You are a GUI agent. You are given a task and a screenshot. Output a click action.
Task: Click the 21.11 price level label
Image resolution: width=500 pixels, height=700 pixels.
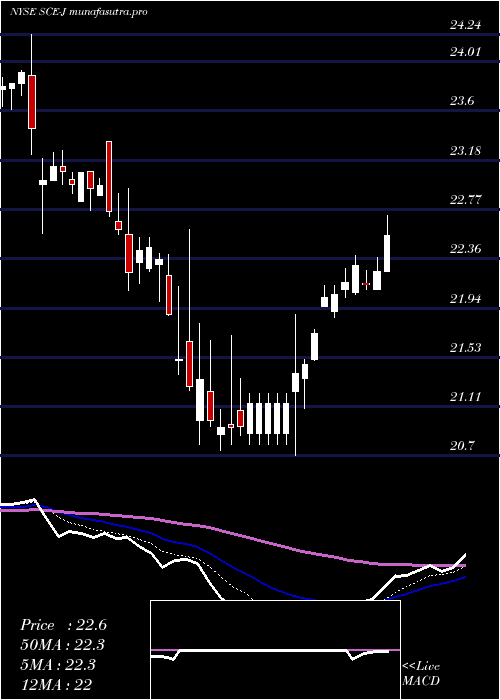[x=465, y=397]
